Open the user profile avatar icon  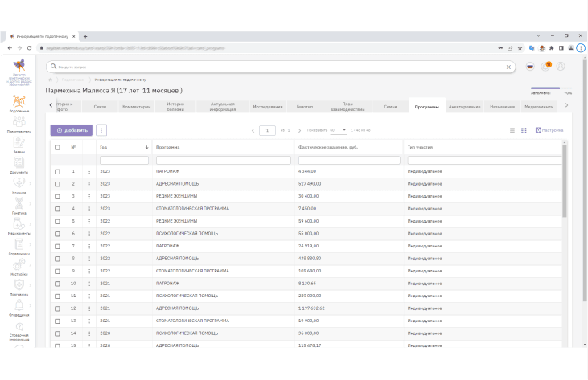(561, 66)
